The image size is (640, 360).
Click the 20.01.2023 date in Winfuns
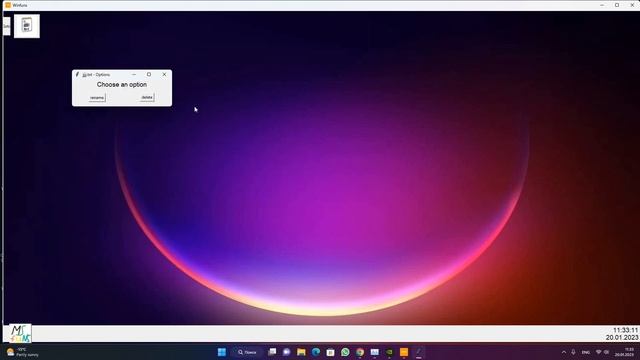coord(622,338)
